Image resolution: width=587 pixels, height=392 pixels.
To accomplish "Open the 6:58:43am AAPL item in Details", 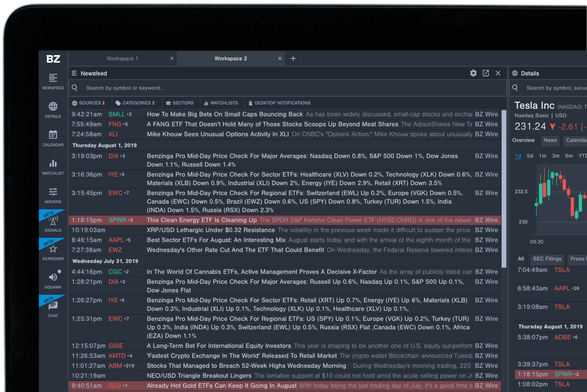I will coord(551,288).
